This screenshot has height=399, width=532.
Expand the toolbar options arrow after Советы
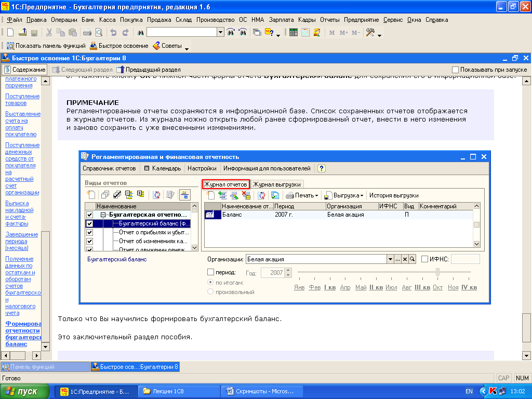[x=187, y=49]
